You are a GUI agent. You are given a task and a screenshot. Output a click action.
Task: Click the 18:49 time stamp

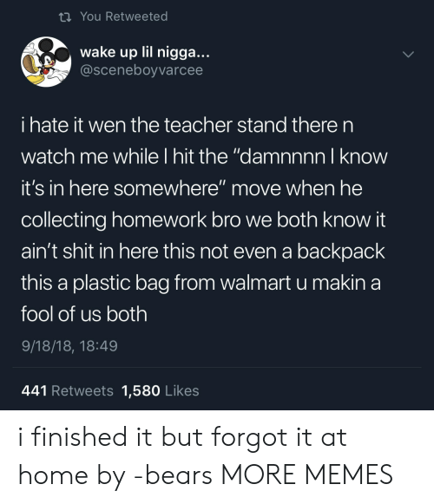pyautogui.click(x=98, y=346)
